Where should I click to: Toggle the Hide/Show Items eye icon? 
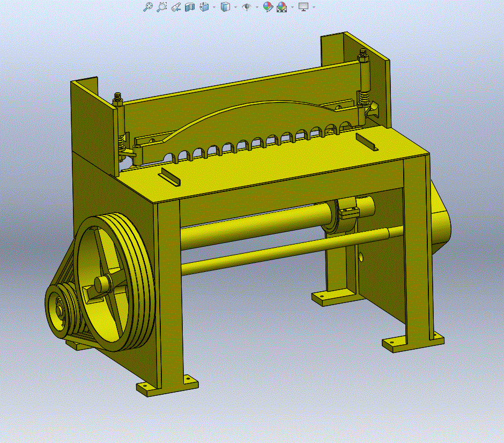point(247,7)
